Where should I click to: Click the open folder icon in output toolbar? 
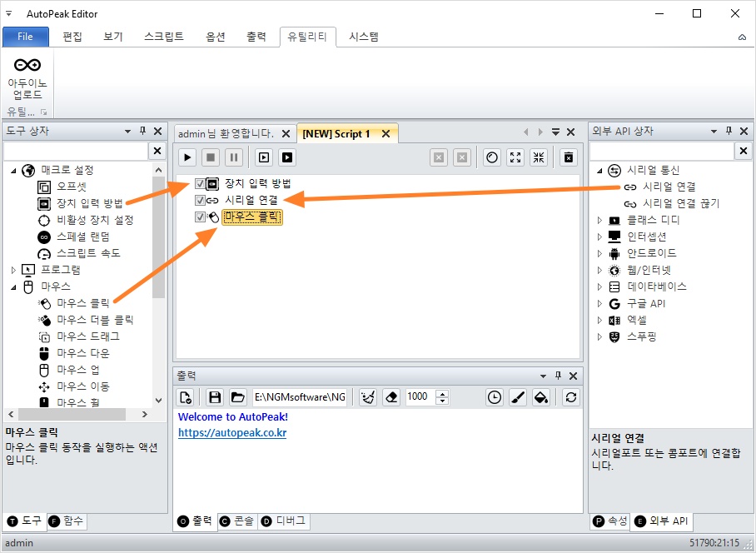tap(237, 397)
